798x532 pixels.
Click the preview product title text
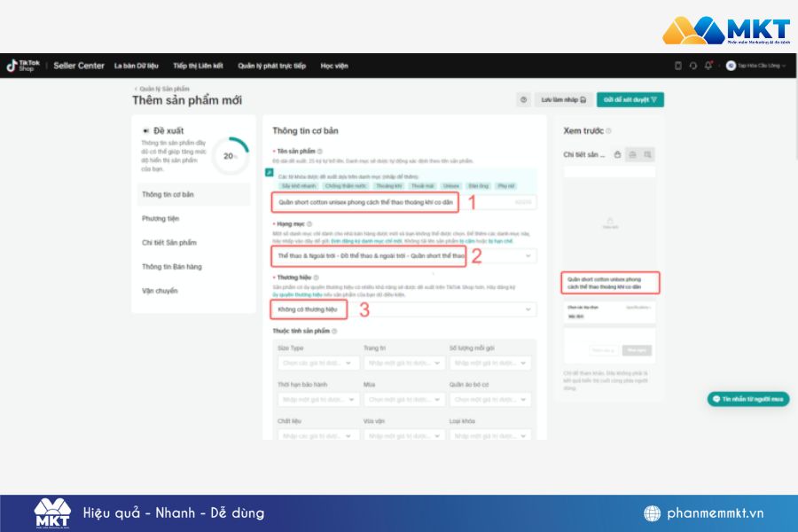point(604,283)
